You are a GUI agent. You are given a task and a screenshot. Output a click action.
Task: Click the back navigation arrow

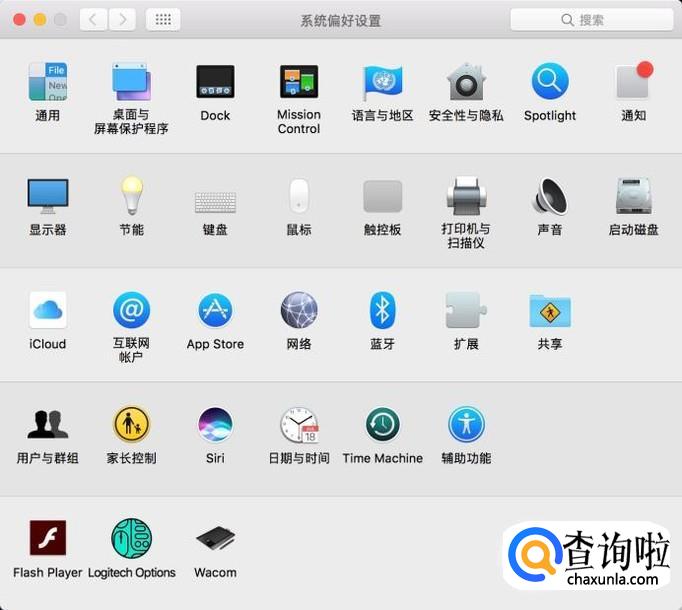click(93, 20)
